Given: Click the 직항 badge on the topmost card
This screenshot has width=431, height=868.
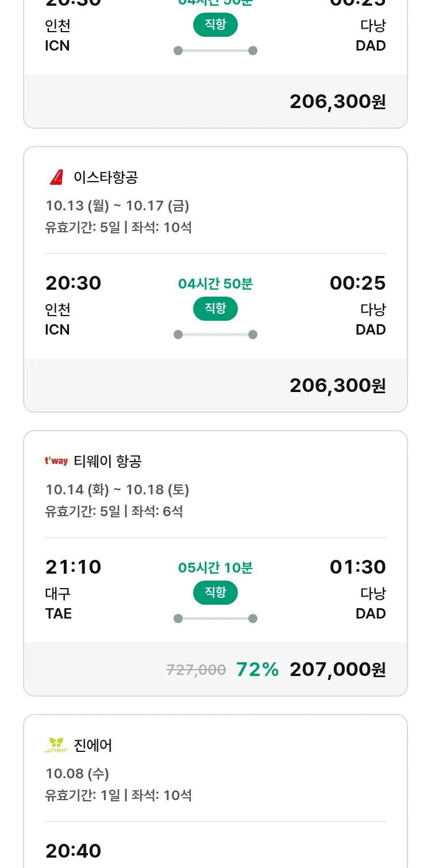Looking at the screenshot, I should coord(215,25).
